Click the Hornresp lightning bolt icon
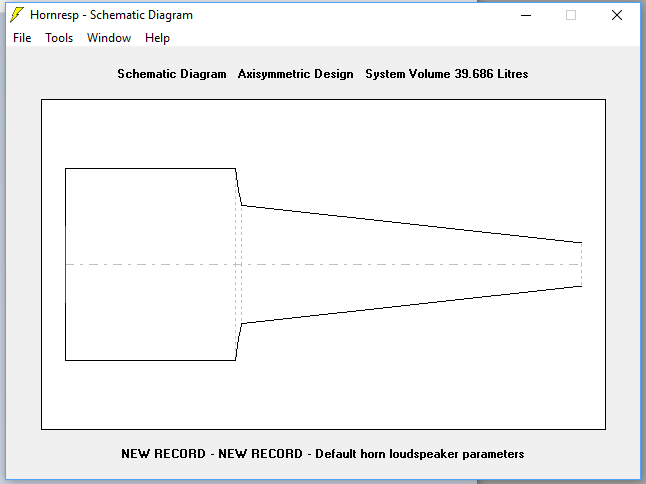Image resolution: width=646 pixels, height=484 pixels. (x=16, y=15)
